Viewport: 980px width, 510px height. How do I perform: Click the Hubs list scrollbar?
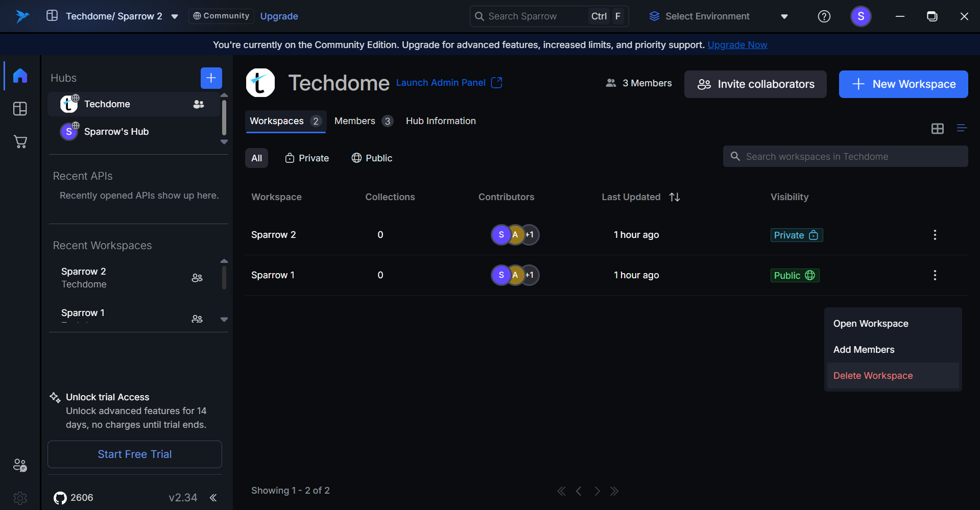coord(224,117)
